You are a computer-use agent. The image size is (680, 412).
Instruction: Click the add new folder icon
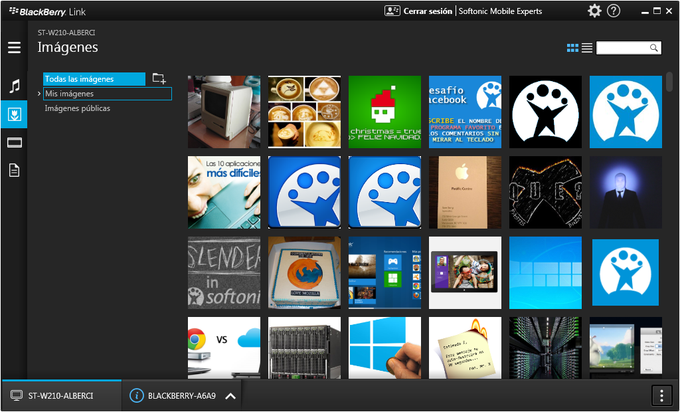(159, 78)
